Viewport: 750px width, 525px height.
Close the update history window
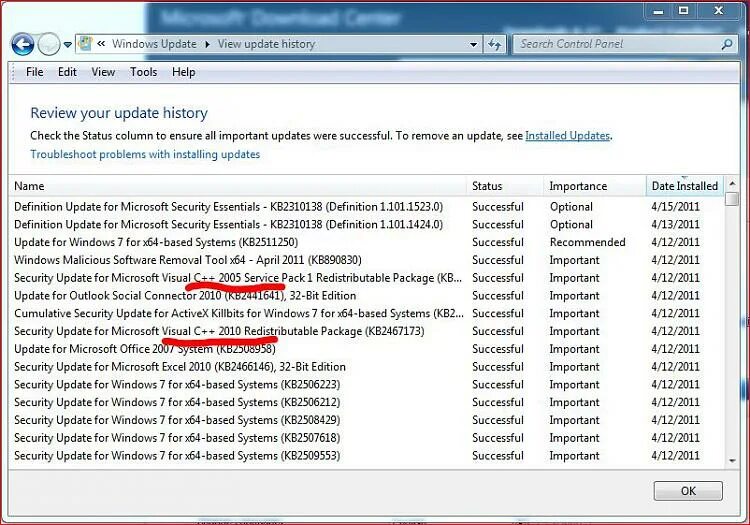click(x=719, y=11)
